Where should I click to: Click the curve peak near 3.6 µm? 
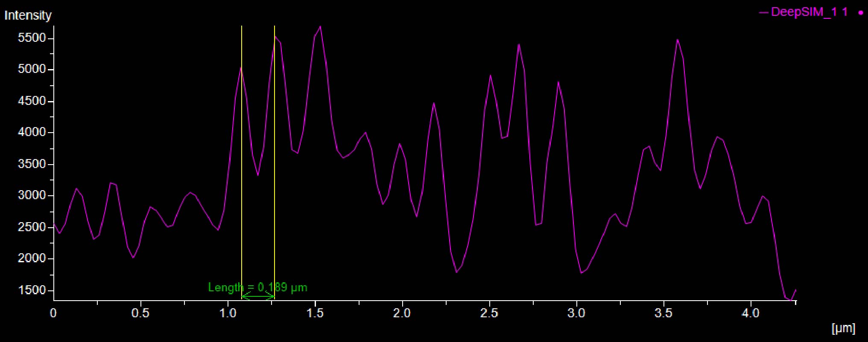(x=677, y=40)
